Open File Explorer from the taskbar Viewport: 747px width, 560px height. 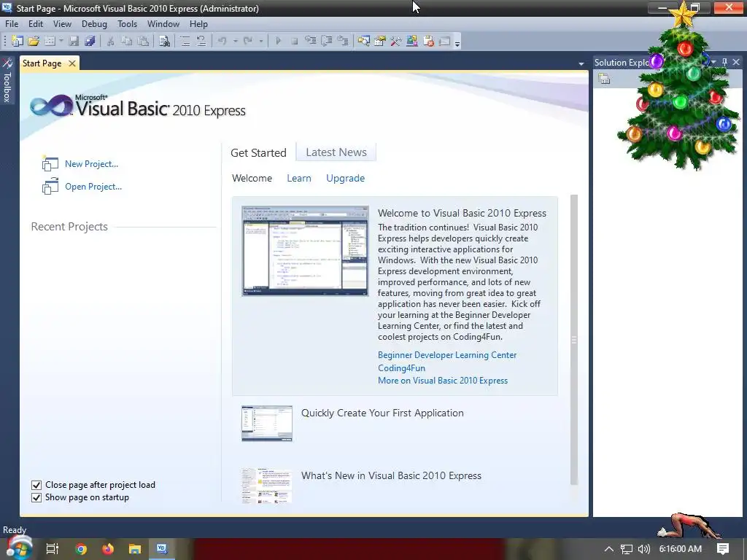[x=135, y=549]
